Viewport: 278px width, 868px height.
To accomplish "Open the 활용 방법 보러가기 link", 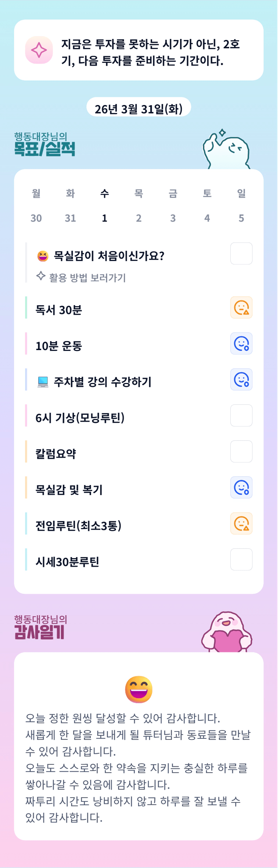I will coord(87,278).
